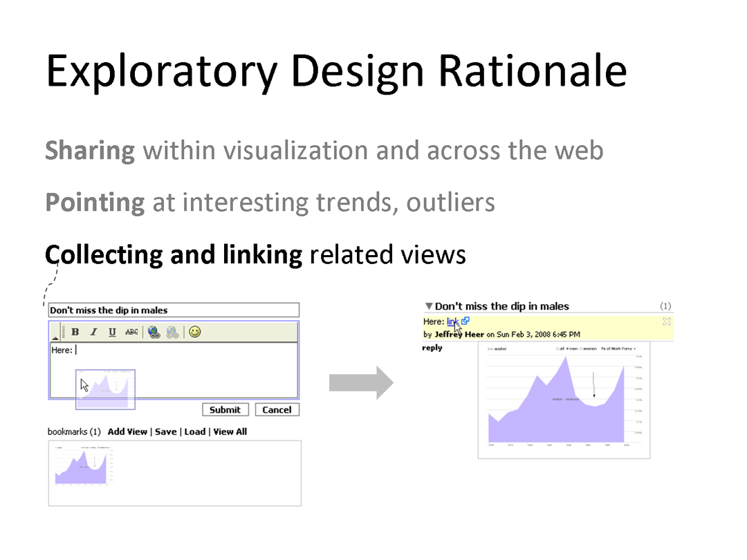Viewport: 747px width, 560px height.
Task: Delete the comment using the X icon
Action: [x=666, y=321]
